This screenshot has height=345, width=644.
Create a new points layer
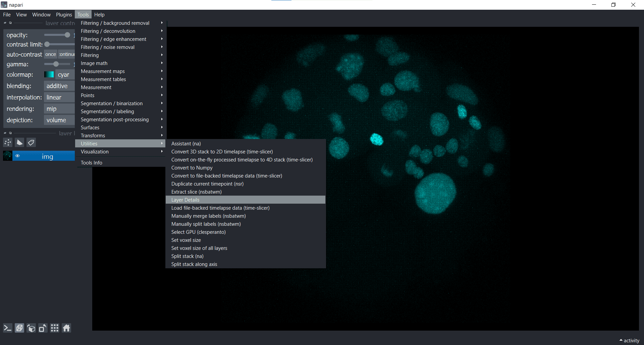[8, 143]
